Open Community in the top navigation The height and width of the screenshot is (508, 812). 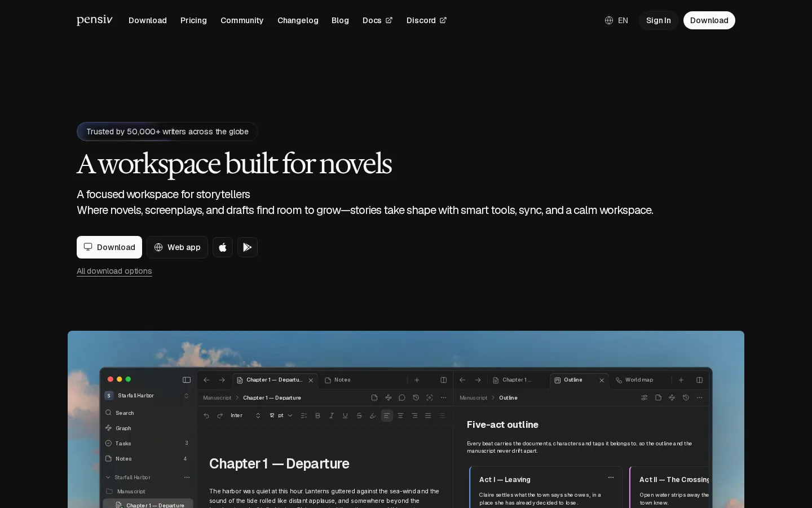242,20
